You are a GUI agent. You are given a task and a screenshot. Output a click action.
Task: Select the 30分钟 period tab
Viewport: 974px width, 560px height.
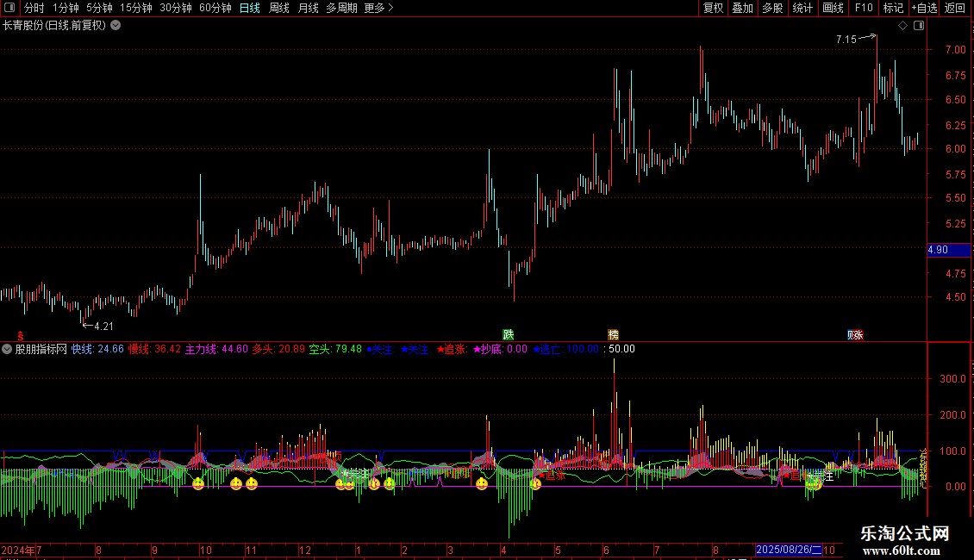pyautogui.click(x=175, y=8)
